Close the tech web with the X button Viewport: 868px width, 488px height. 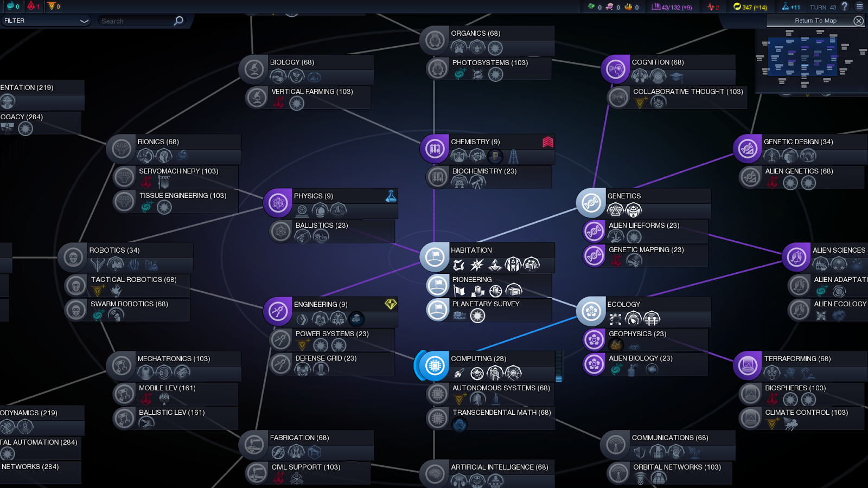tap(858, 21)
